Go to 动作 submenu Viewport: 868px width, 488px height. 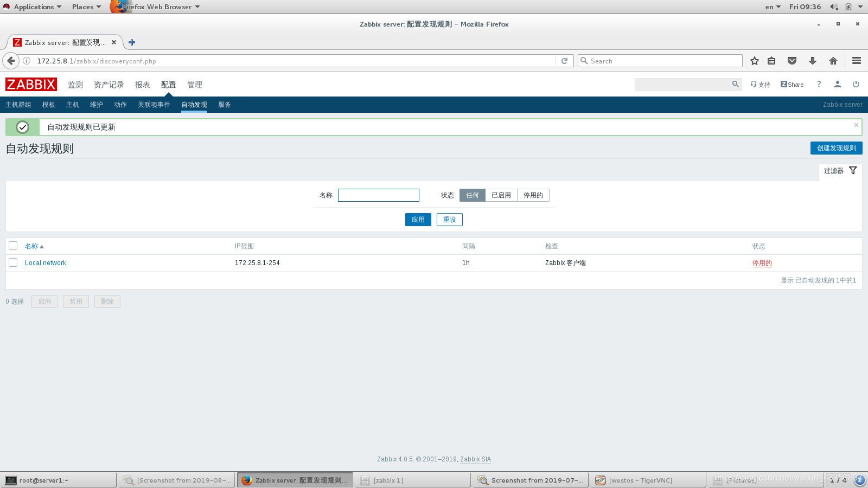click(x=120, y=105)
